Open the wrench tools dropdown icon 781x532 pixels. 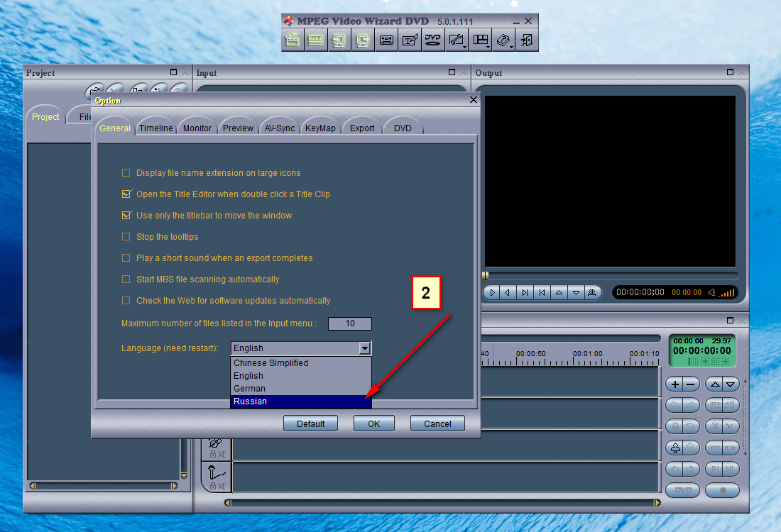click(x=457, y=40)
